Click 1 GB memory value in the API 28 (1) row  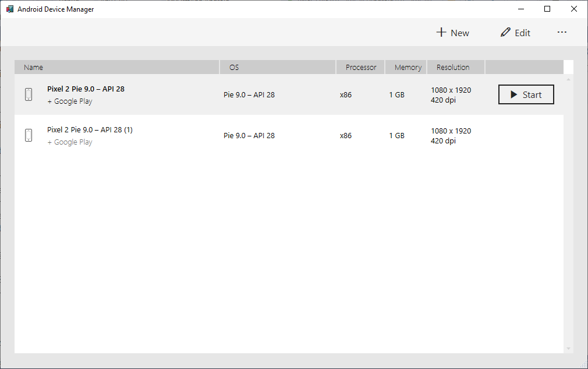pos(396,135)
